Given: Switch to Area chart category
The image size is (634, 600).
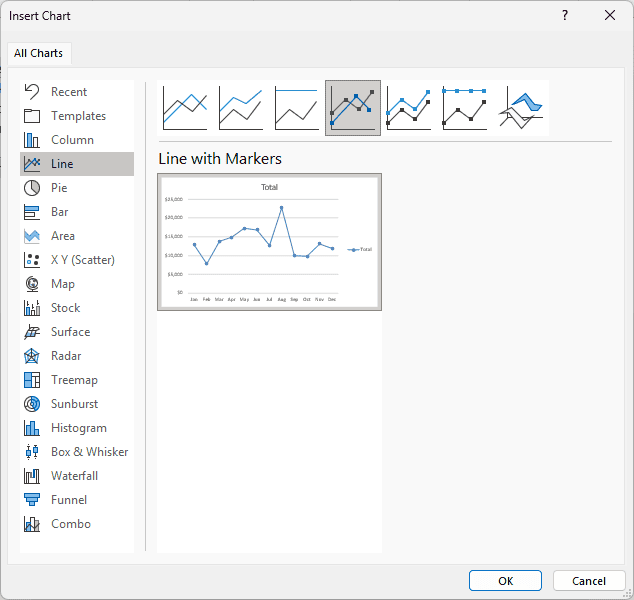Looking at the screenshot, I should (77, 236).
